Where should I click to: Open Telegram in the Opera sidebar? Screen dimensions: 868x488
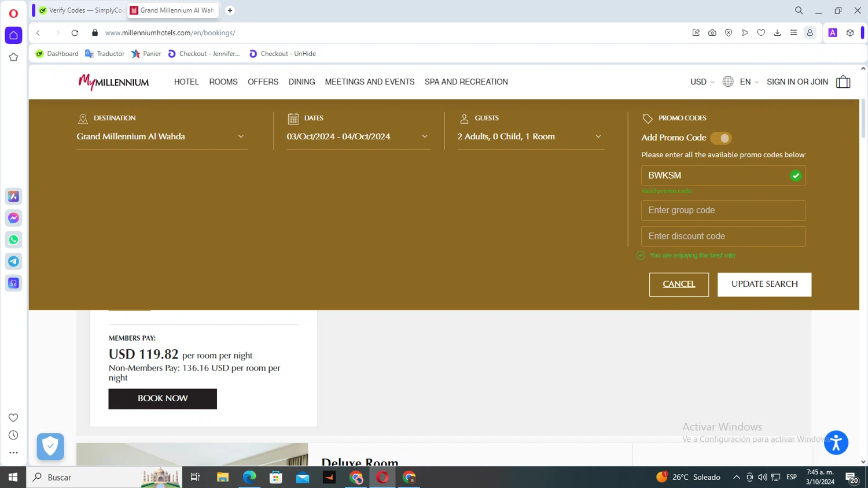(14, 261)
